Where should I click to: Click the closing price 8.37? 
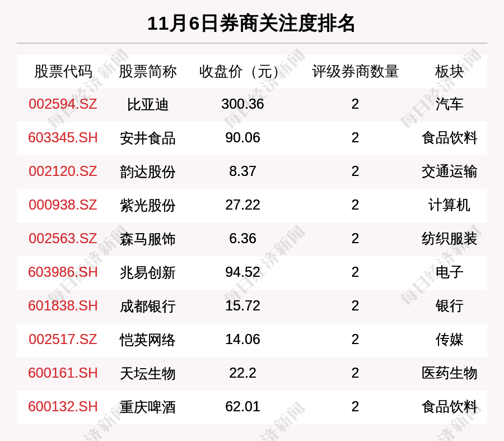242,171
